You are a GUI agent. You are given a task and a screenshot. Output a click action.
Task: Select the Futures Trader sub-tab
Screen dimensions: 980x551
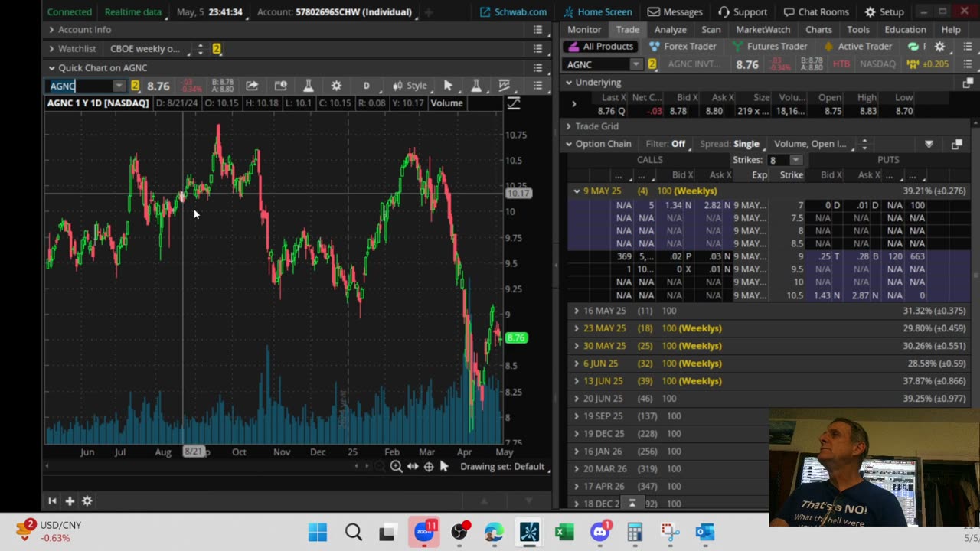[x=770, y=47]
